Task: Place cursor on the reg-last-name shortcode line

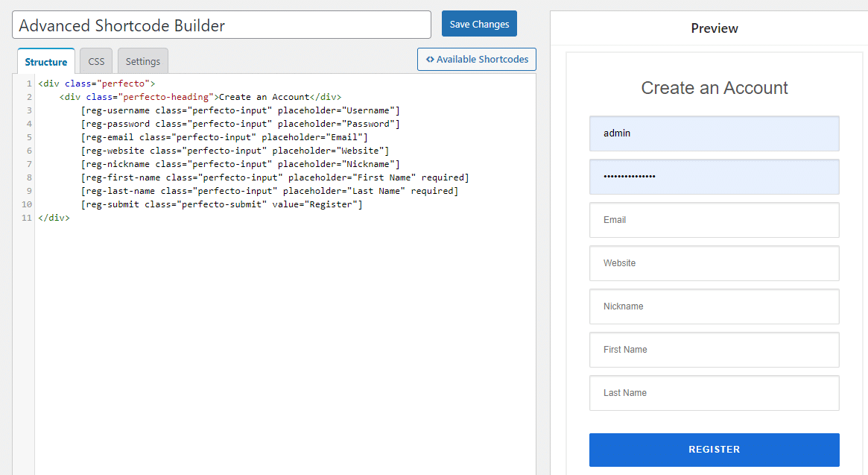Action: [270, 191]
